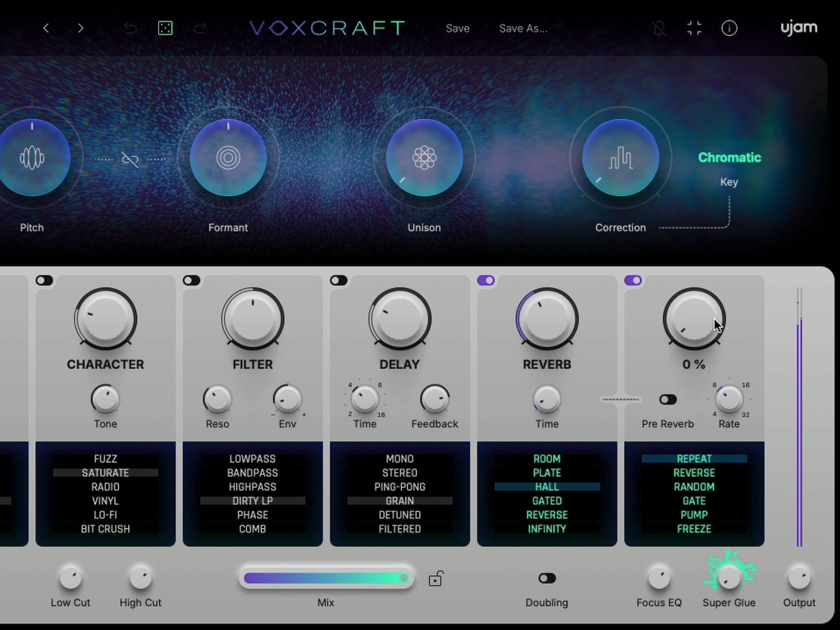
Task: Go to the next preset arrow
Action: click(x=80, y=28)
